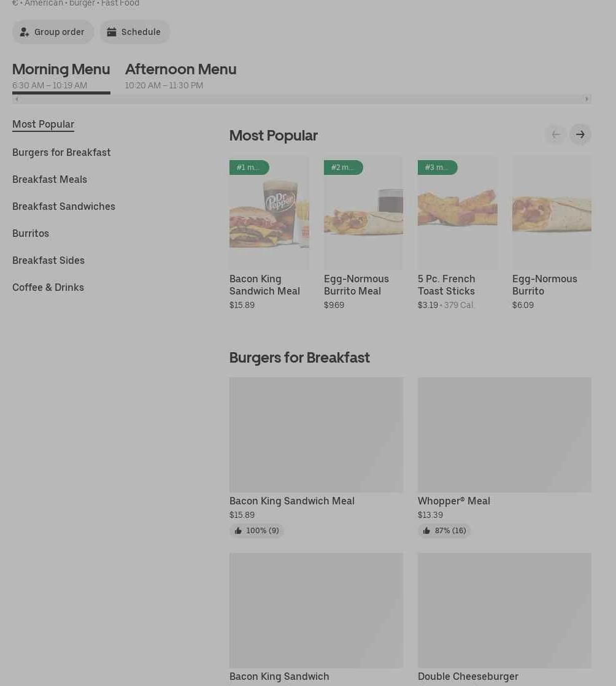The width and height of the screenshot is (616, 686).
Task: Click thumbs-up rating on Bacon King Meal
Action: pos(238,531)
